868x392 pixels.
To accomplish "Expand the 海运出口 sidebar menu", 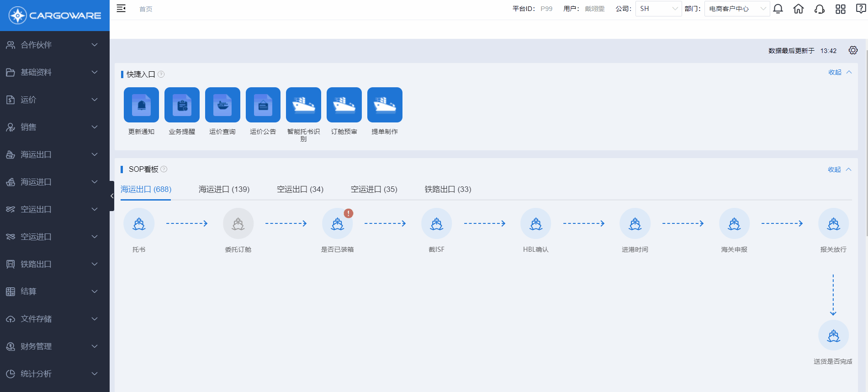I will (55, 154).
